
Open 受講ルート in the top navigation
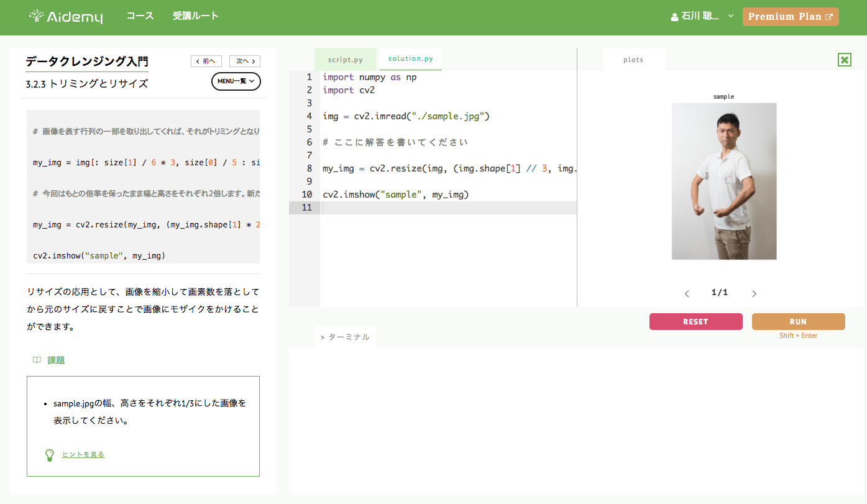[x=196, y=16]
